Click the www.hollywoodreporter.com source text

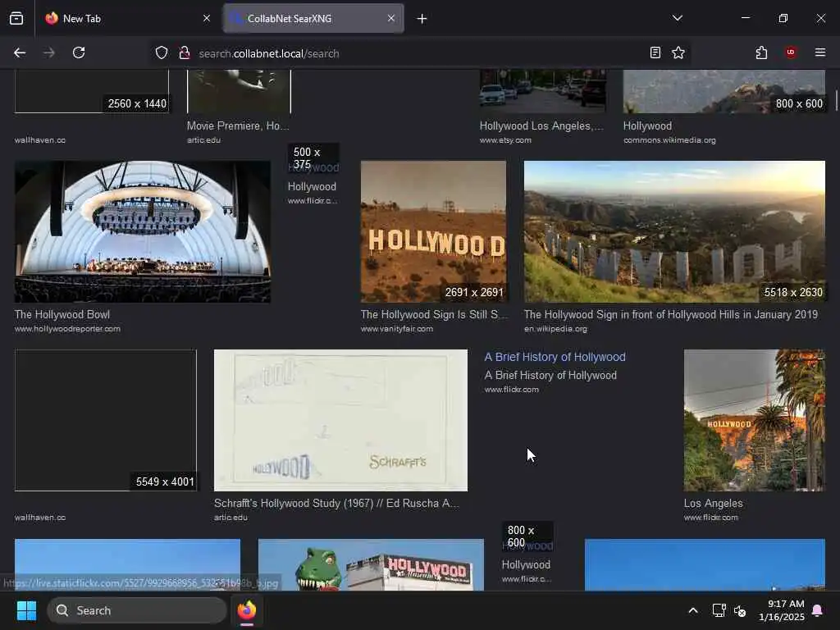pyautogui.click(x=67, y=329)
